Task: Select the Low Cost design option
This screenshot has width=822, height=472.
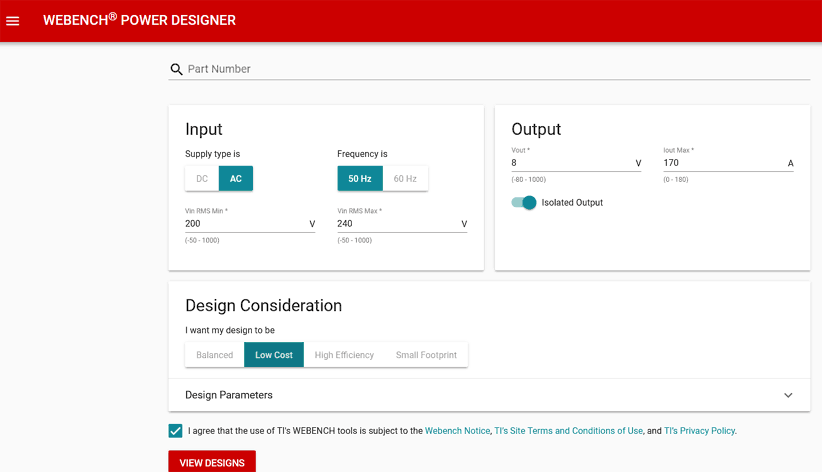Action: pyautogui.click(x=274, y=355)
